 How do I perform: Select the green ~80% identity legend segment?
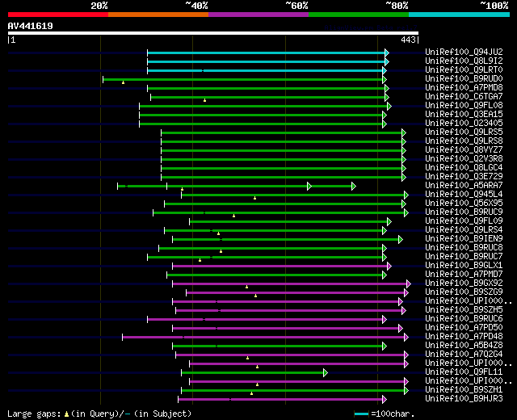pos(359,15)
